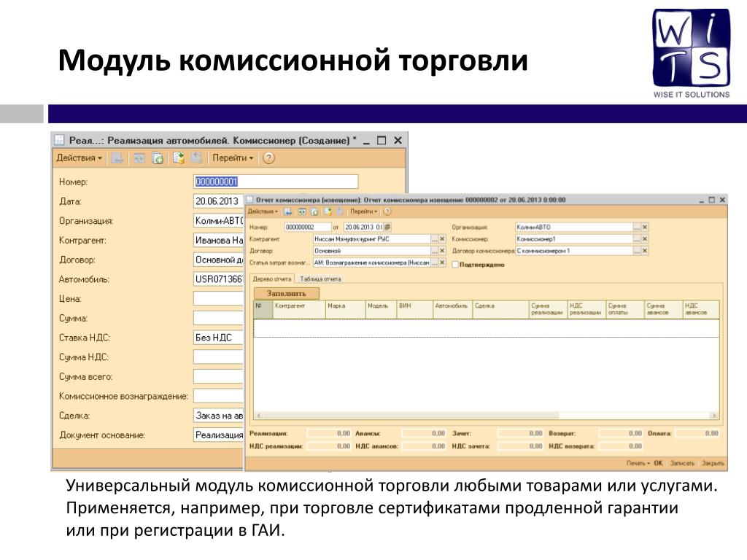Click the left scroll arrow of the report table

tap(259, 416)
